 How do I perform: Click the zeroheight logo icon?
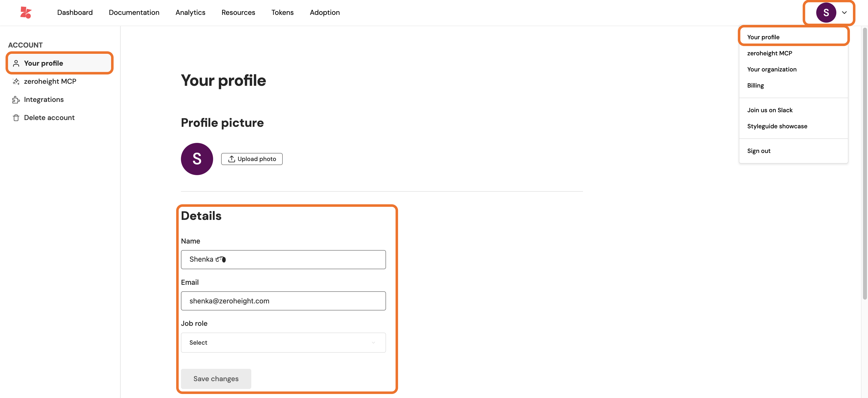click(26, 13)
